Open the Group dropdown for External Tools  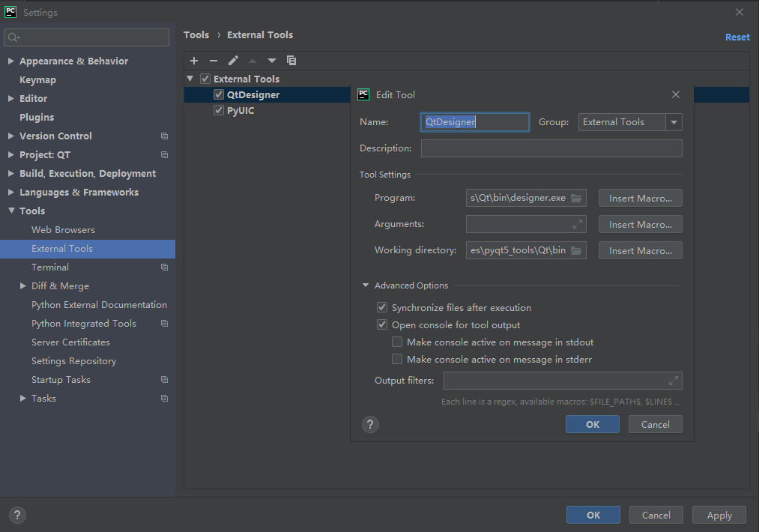click(674, 122)
